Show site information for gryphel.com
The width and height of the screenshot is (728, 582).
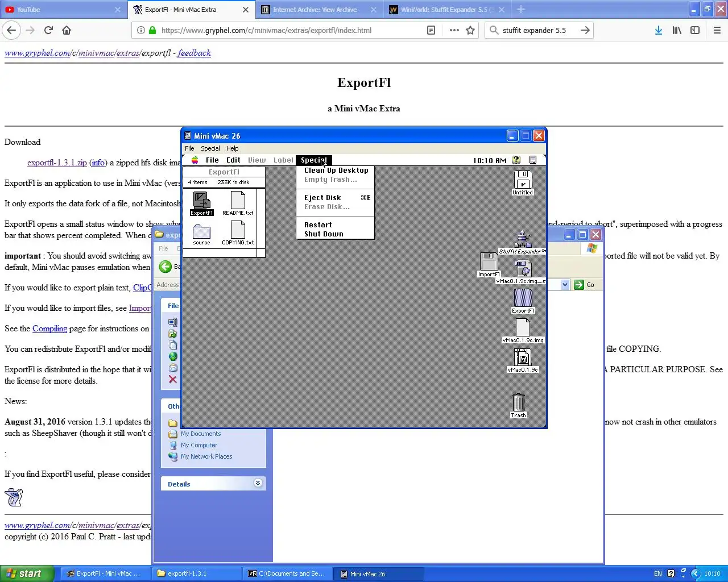pyautogui.click(x=140, y=30)
